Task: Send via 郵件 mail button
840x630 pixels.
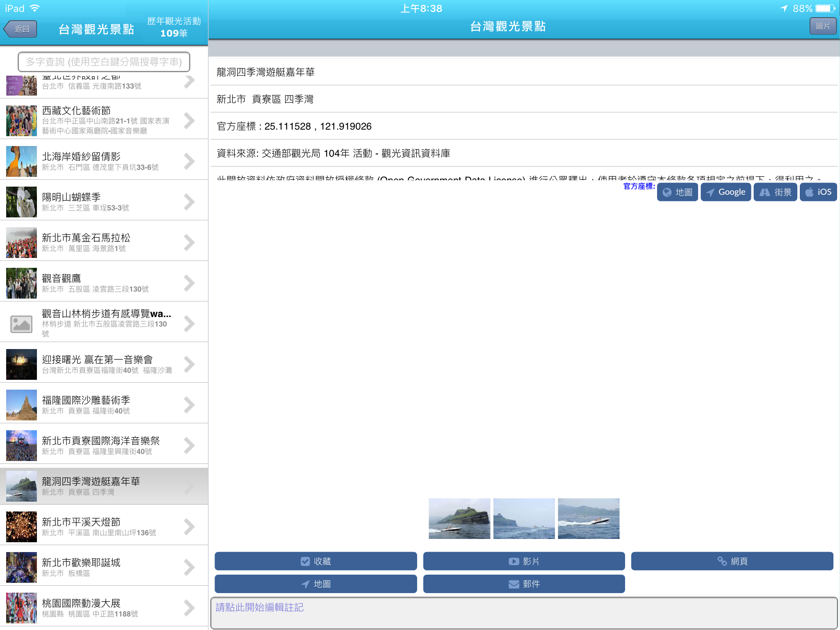Action: click(x=524, y=584)
